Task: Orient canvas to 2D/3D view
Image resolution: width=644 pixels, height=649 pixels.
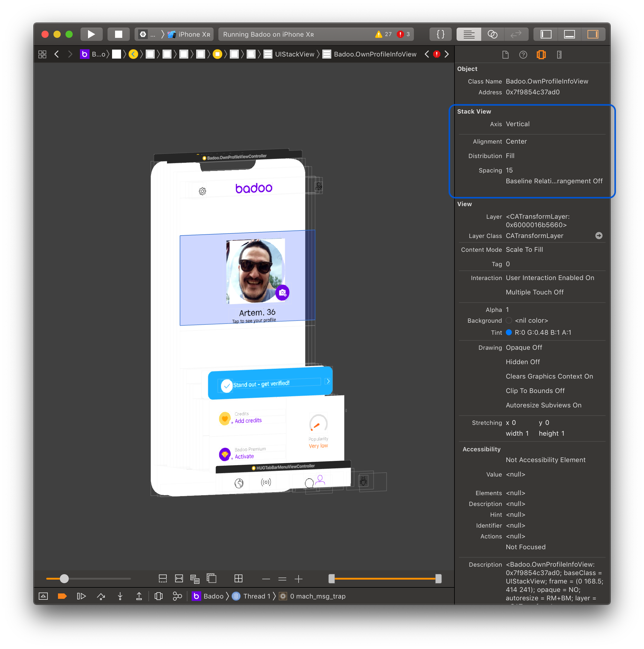Action: pyautogui.click(x=211, y=578)
